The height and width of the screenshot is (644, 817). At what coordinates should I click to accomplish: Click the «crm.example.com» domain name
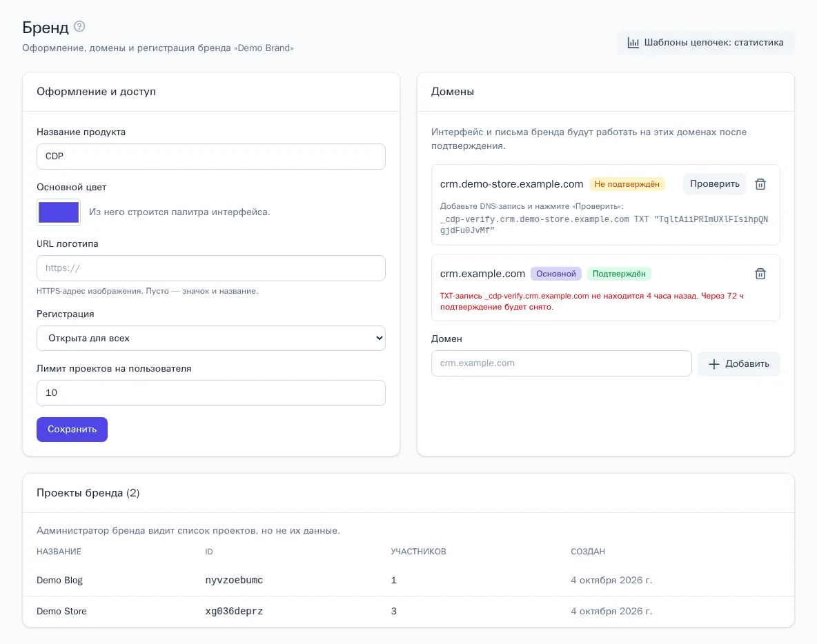(482, 274)
